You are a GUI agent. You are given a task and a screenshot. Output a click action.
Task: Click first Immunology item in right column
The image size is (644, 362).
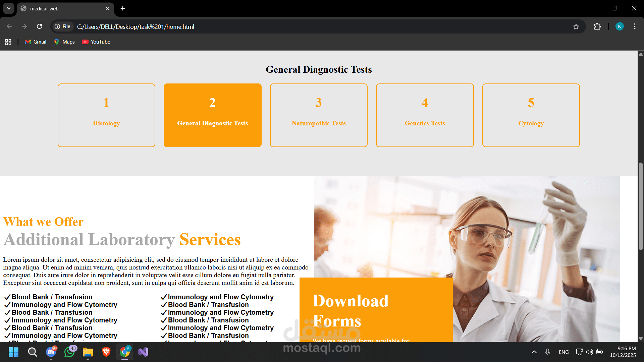pyautogui.click(x=217, y=297)
